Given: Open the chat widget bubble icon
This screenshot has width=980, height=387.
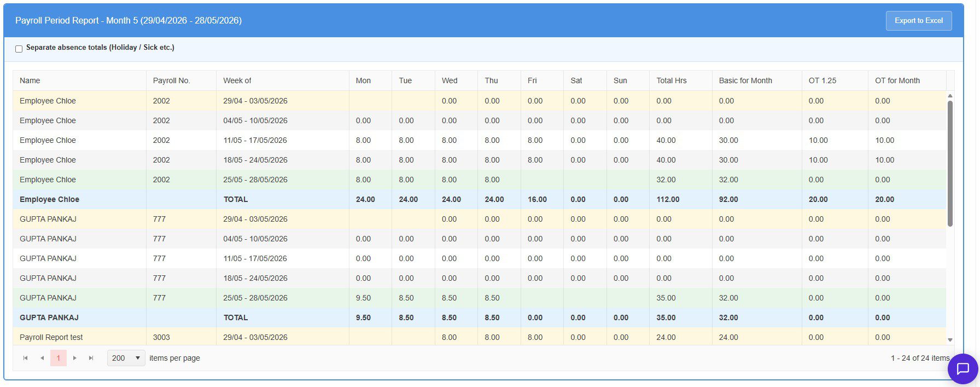Looking at the screenshot, I should [962, 369].
